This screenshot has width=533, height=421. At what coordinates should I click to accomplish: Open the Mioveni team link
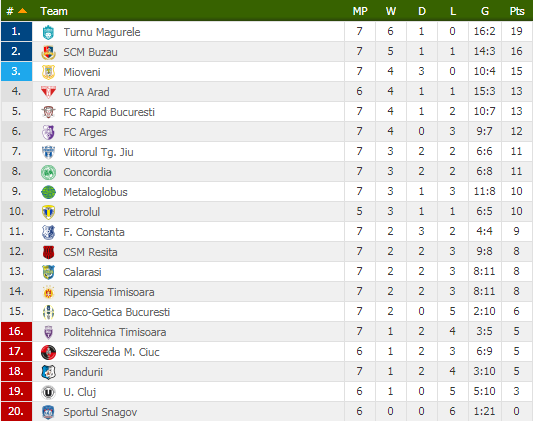click(x=82, y=72)
